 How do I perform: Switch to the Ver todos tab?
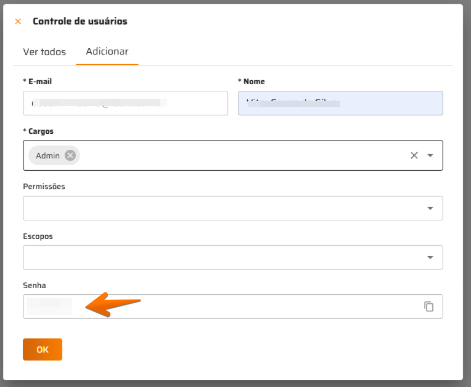44,52
